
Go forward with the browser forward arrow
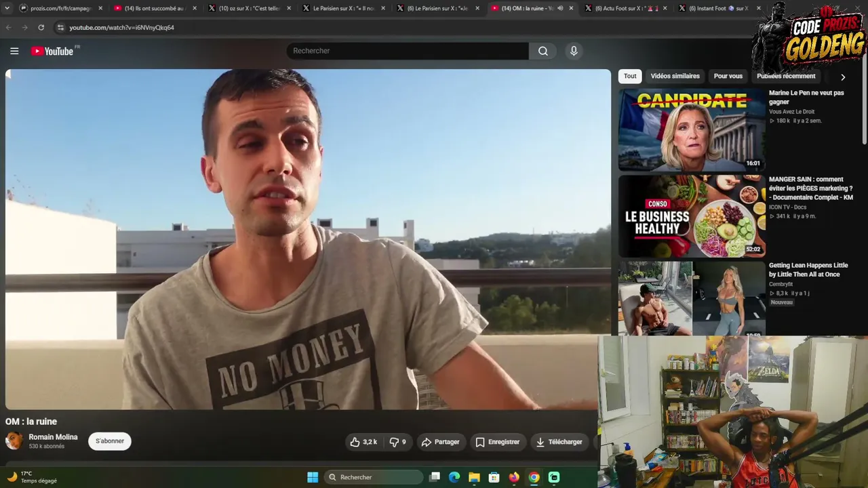(x=24, y=28)
